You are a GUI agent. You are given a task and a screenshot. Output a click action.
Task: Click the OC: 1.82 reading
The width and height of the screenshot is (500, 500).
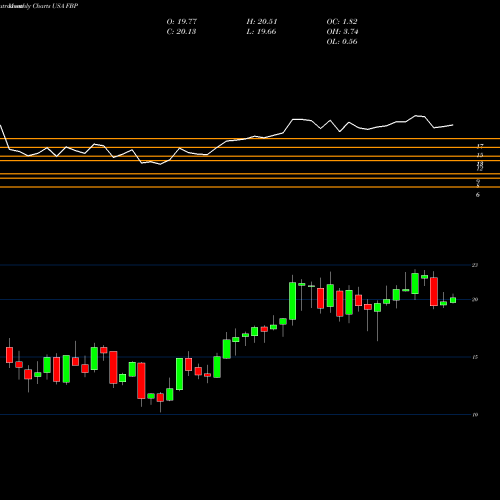point(342,22)
